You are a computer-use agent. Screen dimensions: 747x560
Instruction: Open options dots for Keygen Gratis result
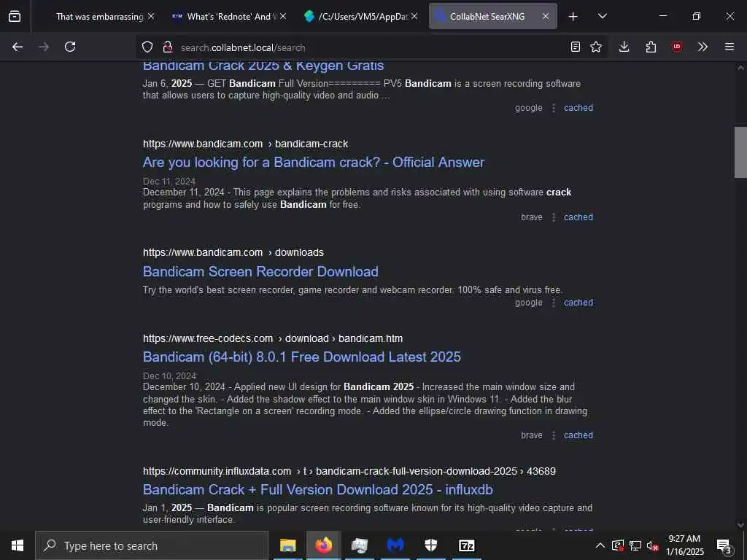click(554, 108)
